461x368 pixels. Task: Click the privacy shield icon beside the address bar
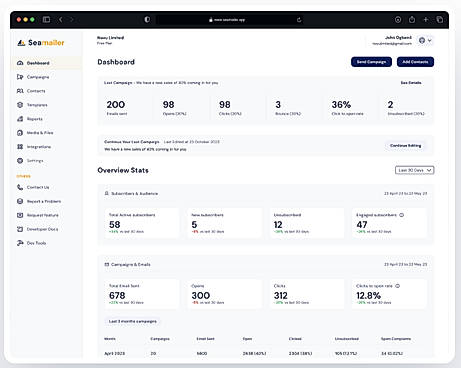tap(147, 20)
